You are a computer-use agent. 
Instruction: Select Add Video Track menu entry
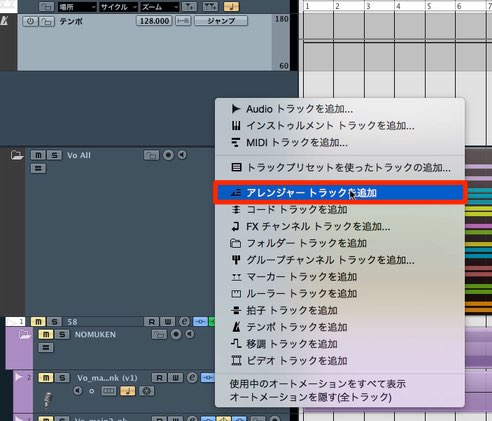340,361
